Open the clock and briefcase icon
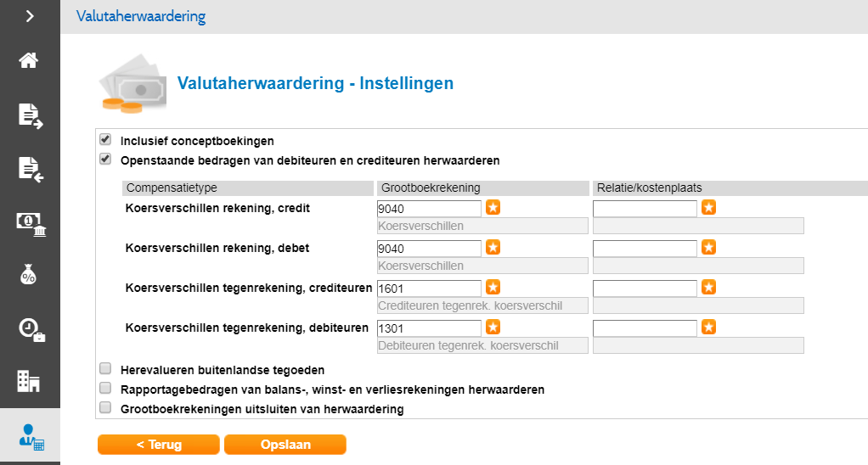Screen dimensions: 868x465 click(x=30, y=329)
